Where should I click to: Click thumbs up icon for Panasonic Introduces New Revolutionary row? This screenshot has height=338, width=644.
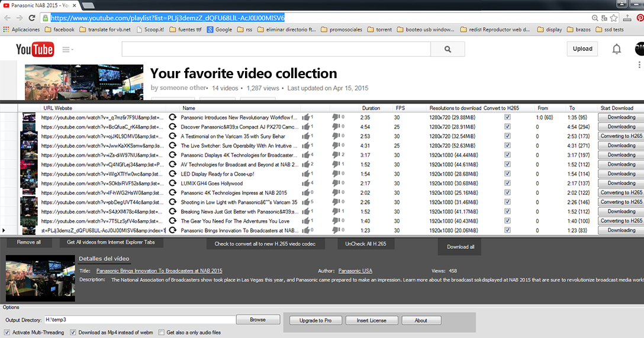tap(305, 117)
